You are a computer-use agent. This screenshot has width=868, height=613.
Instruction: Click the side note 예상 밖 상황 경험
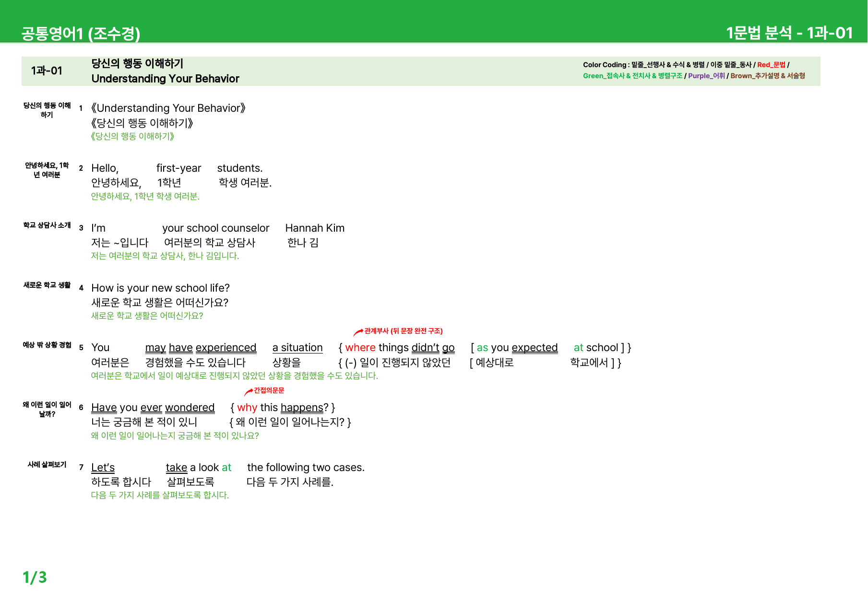click(x=47, y=345)
